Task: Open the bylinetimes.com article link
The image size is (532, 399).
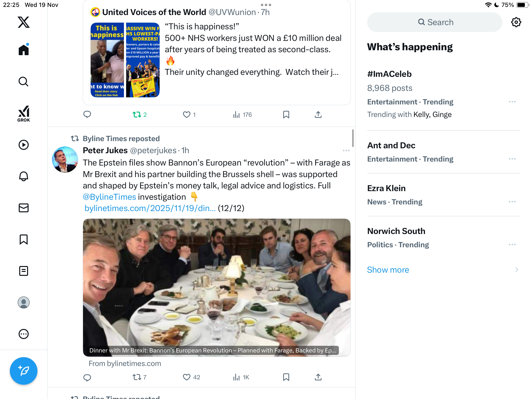Action: [x=150, y=208]
